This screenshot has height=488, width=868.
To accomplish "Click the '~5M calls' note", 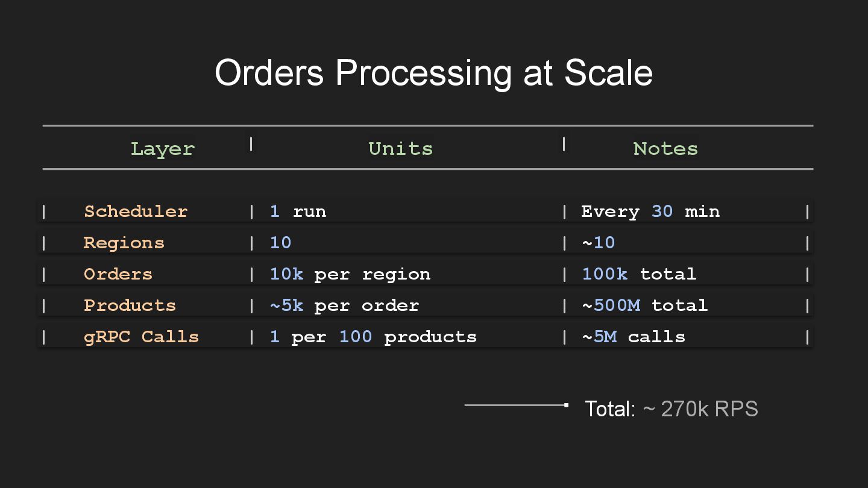I will (x=634, y=337).
